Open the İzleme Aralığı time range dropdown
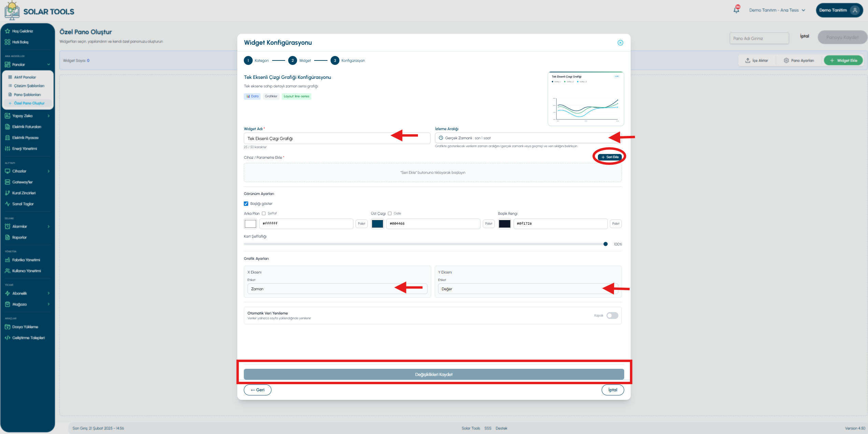 tap(528, 138)
